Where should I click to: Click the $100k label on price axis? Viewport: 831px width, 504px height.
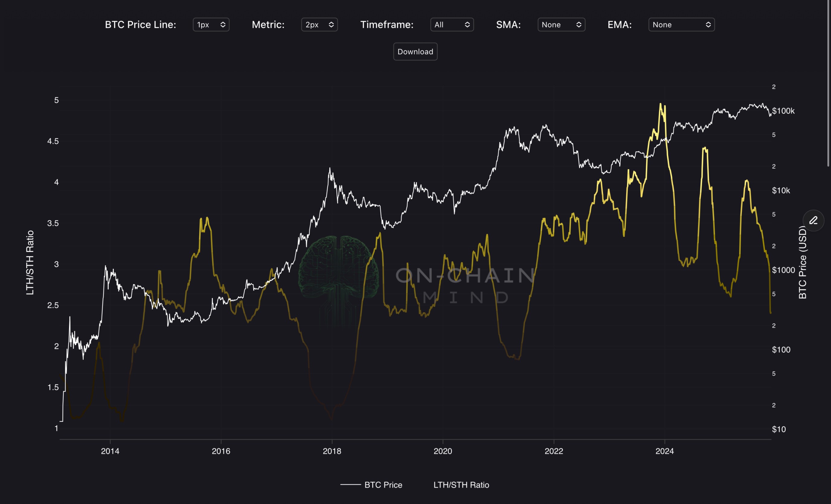[783, 111]
